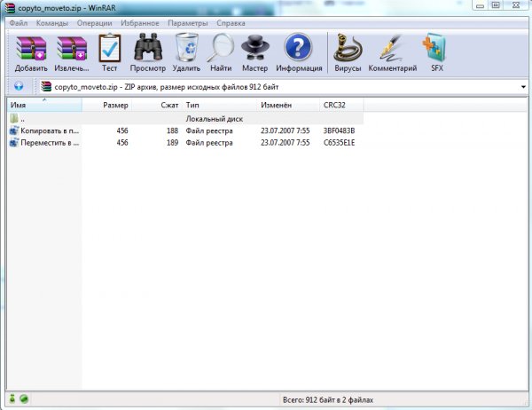
Task: Convert archive with the SFX icon
Action: [435, 48]
